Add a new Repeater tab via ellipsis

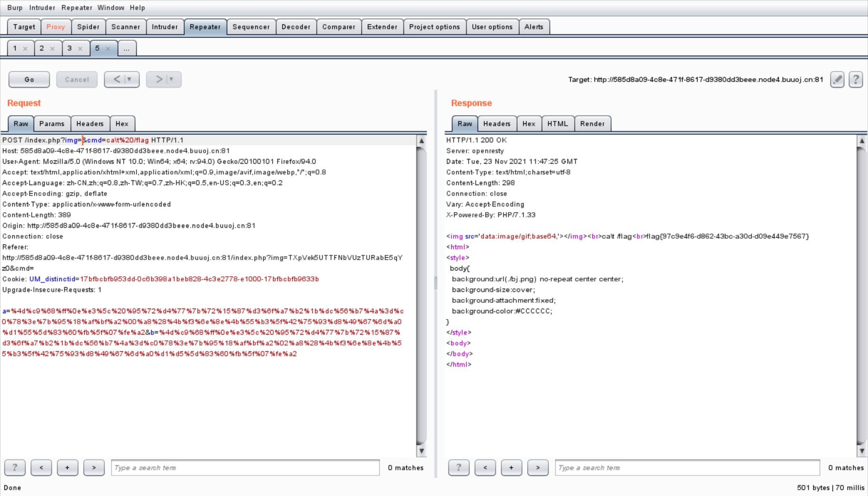(126, 48)
